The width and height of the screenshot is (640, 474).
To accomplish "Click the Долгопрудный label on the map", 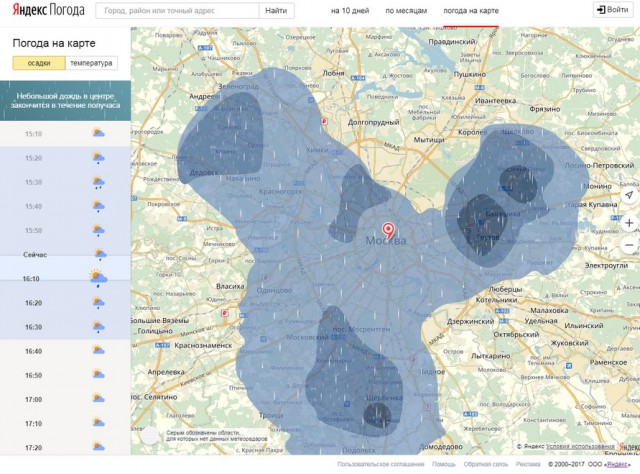I will tap(373, 122).
